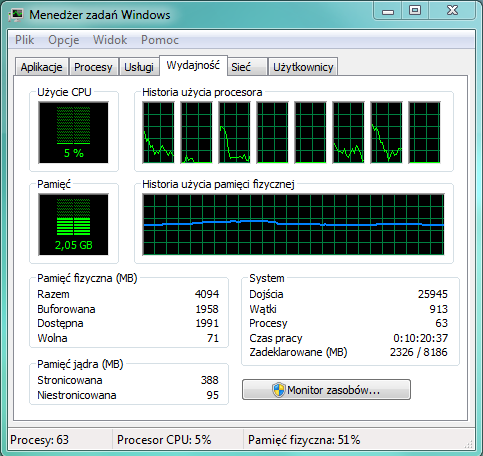Open the Pomoc menu
This screenshot has width=483, height=456.
[160, 40]
